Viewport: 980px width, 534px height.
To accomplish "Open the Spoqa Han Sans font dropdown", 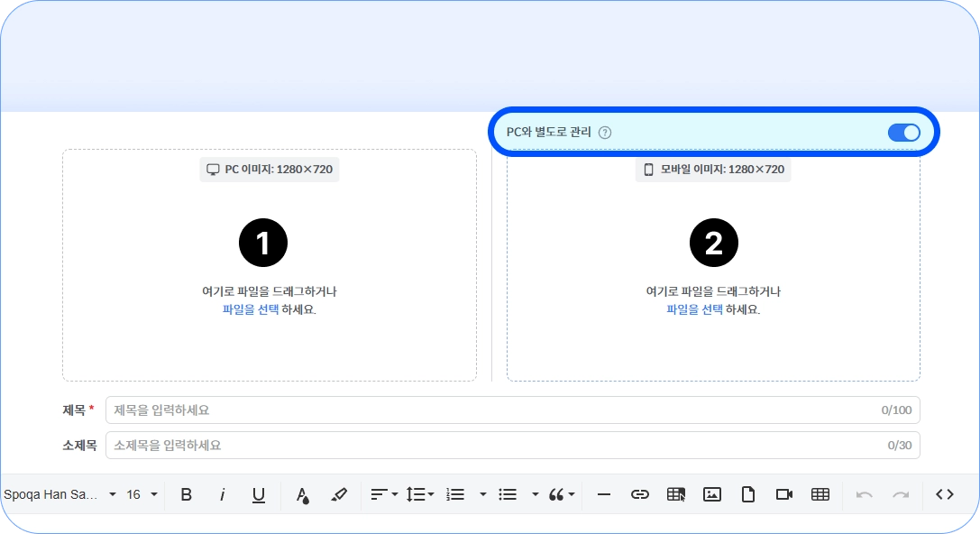I will pyautogui.click(x=60, y=494).
